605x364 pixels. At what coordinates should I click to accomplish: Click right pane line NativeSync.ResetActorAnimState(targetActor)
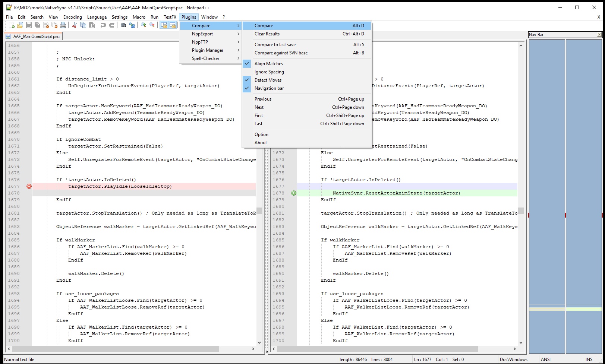pos(397,193)
